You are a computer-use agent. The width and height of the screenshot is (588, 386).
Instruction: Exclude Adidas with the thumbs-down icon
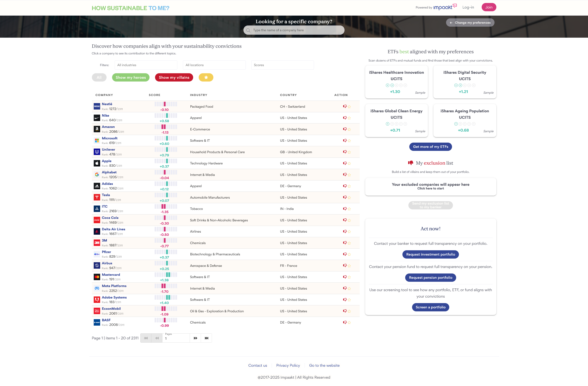tap(345, 186)
